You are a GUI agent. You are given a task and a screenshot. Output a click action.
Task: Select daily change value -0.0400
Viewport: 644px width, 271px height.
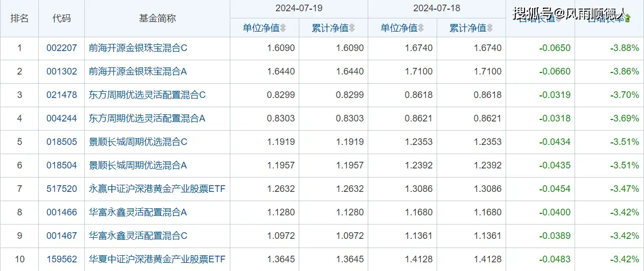tap(555, 212)
